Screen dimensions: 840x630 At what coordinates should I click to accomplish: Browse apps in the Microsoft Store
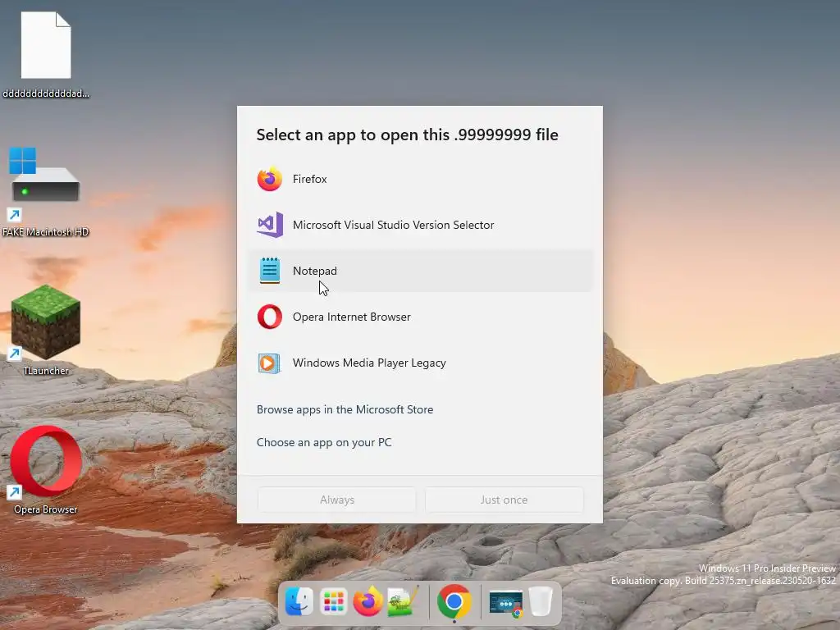click(345, 409)
